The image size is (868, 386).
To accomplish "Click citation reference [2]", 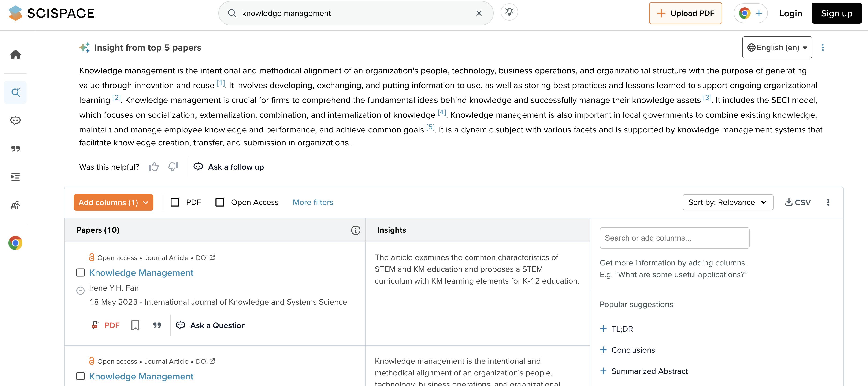I will [117, 98].
